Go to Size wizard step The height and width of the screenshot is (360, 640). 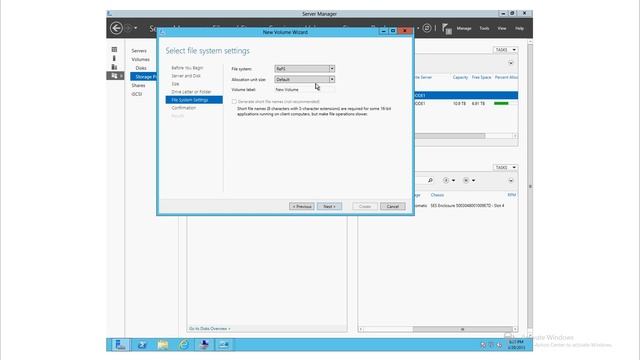point(175,84)
